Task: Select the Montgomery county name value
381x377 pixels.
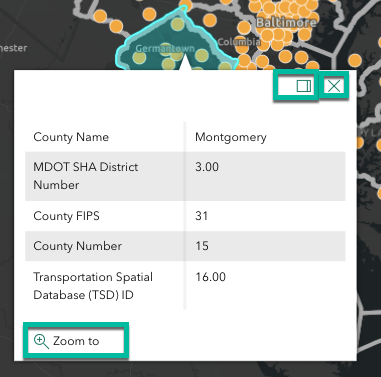Action: pos(231,137)
